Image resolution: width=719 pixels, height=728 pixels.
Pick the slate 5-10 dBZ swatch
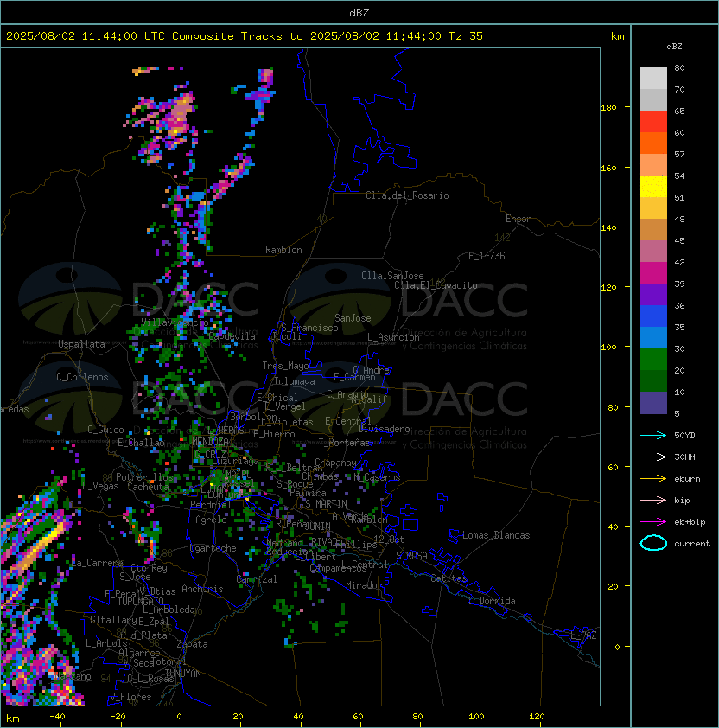click(653, 403)
